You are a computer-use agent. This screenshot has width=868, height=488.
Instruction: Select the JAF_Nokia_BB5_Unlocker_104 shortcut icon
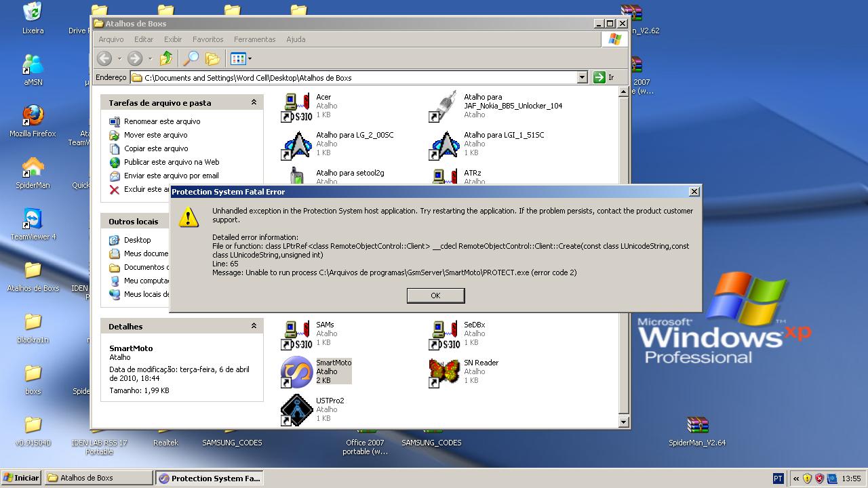[x=444, y=107]
